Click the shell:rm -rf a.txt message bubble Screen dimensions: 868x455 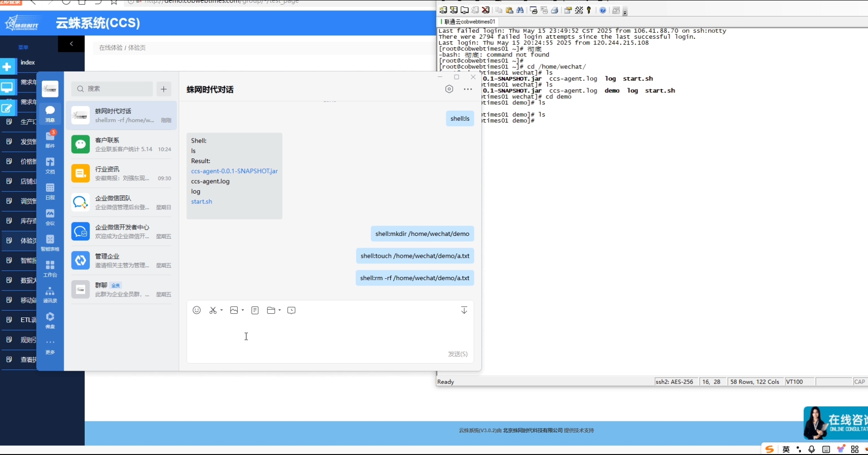click(x=415, y=278)
